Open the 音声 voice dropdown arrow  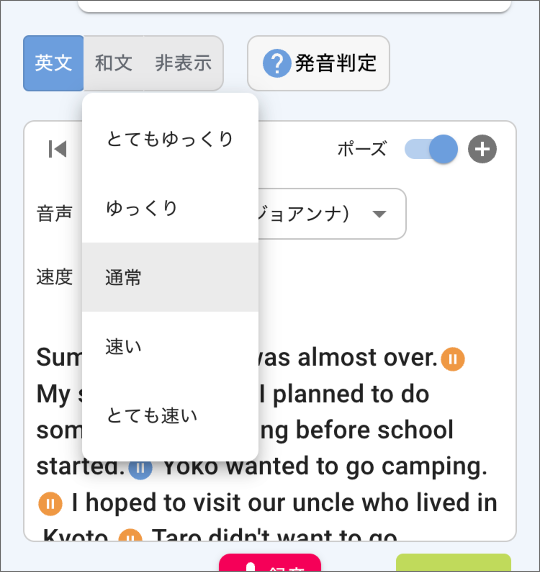(379, 214)
